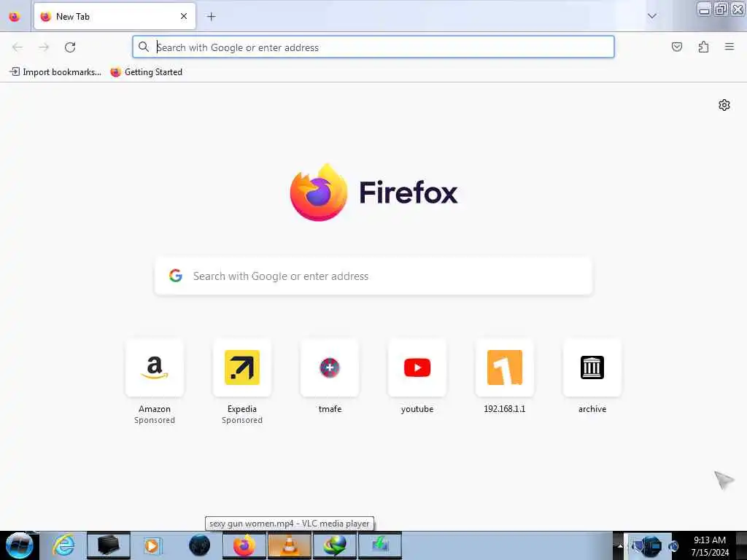
Task: Go forward with the forward arrow
Action: 44,47
